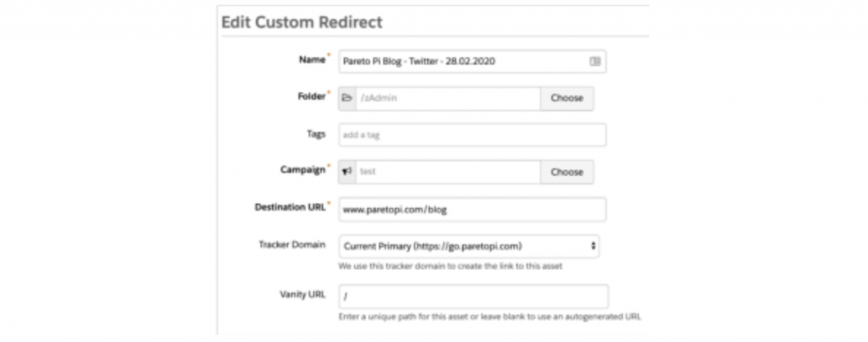The width and height of the screenshot is (868, 342).
Task: Open the Tracker Domain dropdown arrows
Action: click(x=593, y=245)
